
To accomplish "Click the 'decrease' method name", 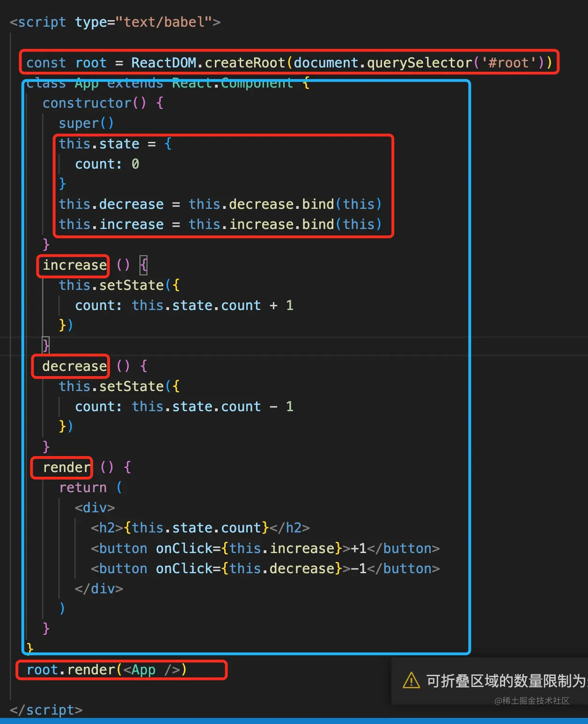I will [x=74, y=366].
